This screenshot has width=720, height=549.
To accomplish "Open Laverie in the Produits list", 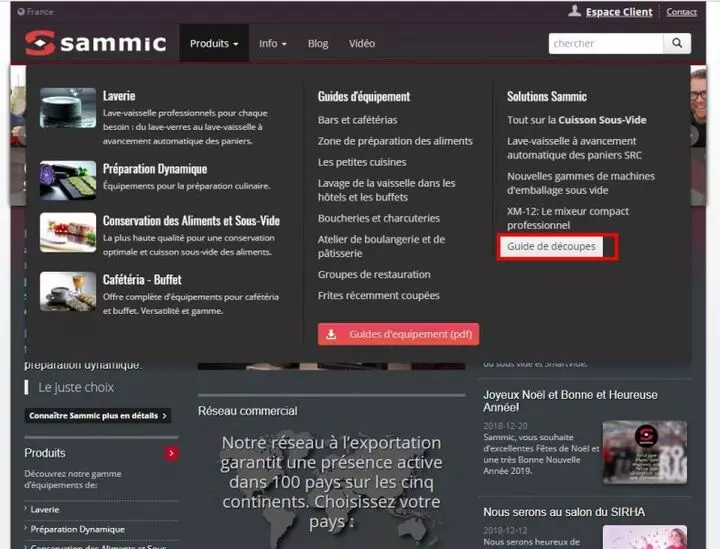I will coord(45,510).
